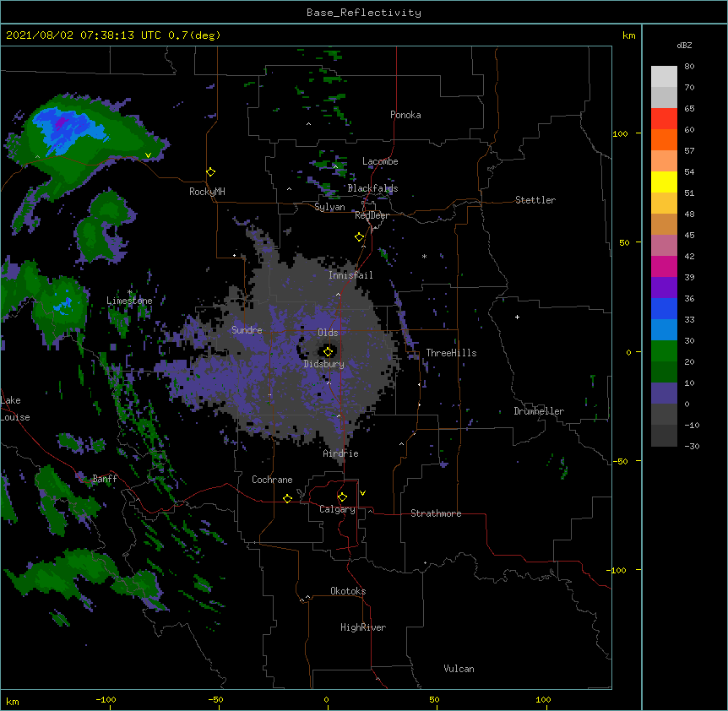Click the Ponoka city label
728x711 pixels.
click(405, 115)
